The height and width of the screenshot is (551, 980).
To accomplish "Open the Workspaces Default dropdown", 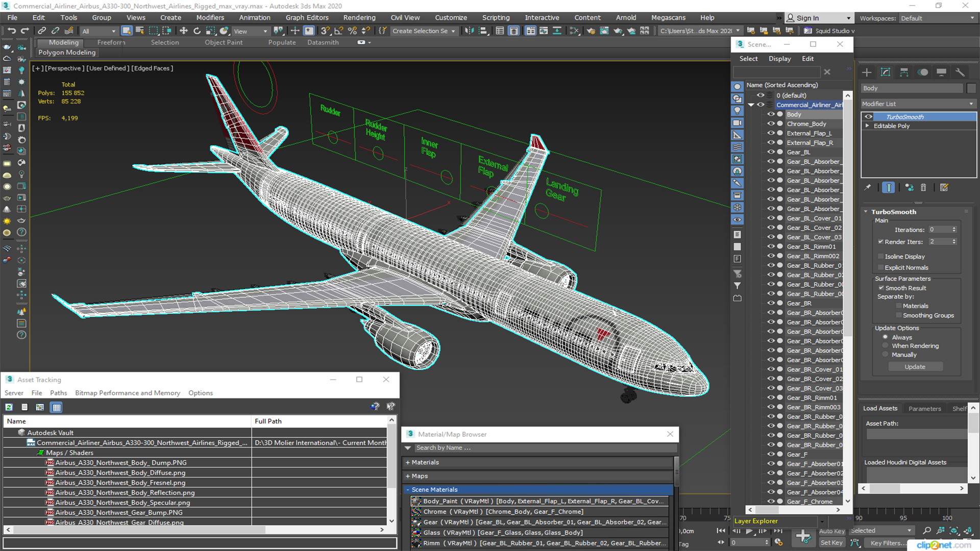I will (938, 18).
